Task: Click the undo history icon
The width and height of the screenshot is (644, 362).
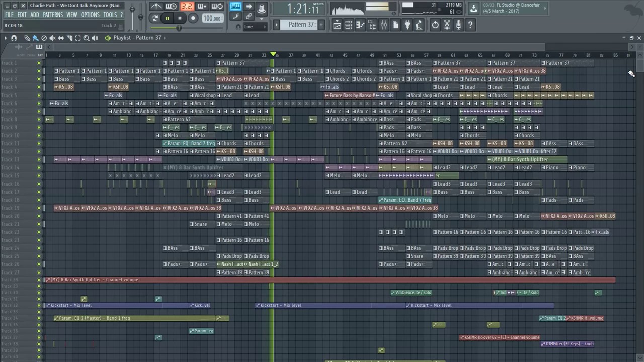Action: tap(435, 25)
